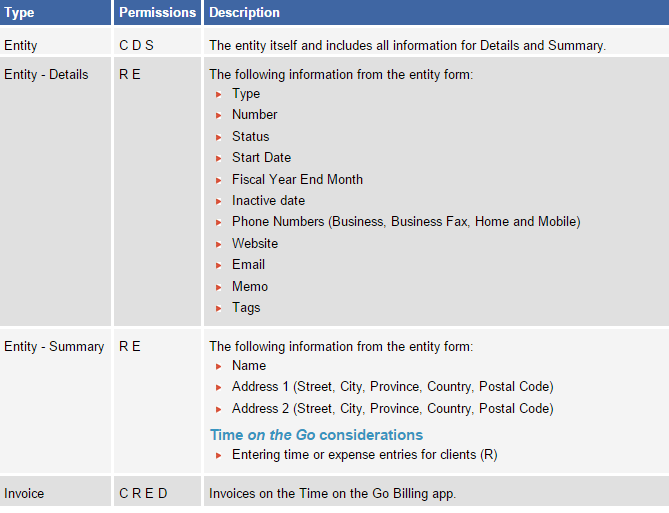Select the Entity - Details row label

(46, 74)
